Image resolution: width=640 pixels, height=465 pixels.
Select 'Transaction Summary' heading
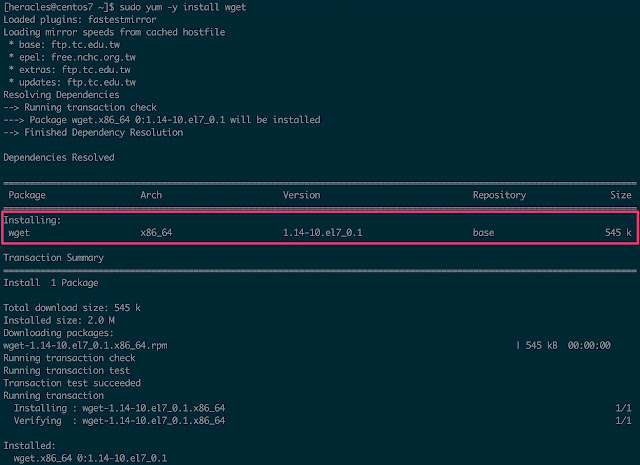(x=53, y=258)
